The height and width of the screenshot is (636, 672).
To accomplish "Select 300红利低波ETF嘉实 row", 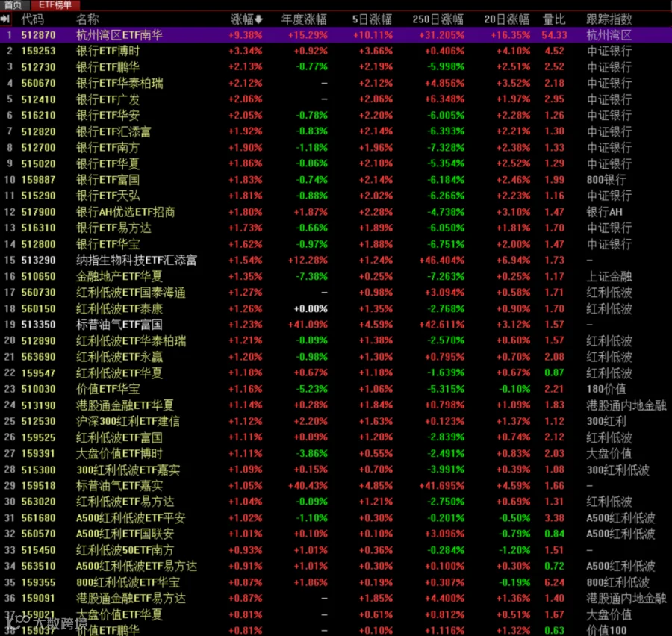I will click(x=336, y=470).
